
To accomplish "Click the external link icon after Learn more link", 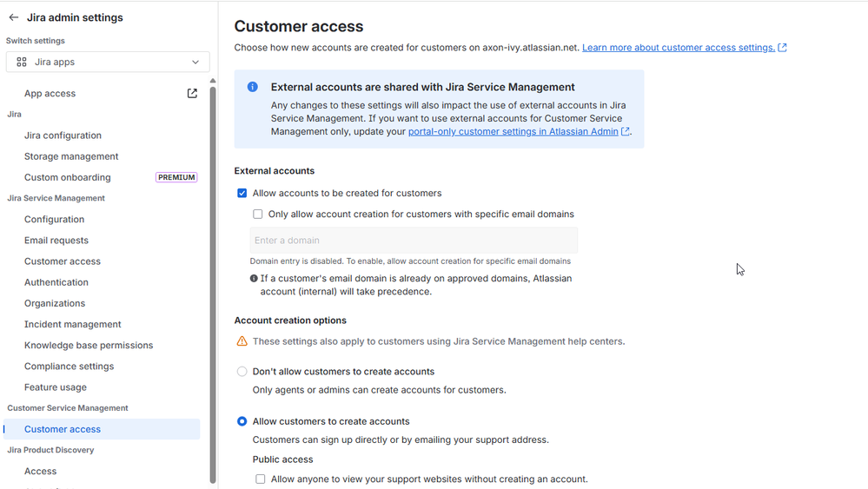I will [783, 48].
